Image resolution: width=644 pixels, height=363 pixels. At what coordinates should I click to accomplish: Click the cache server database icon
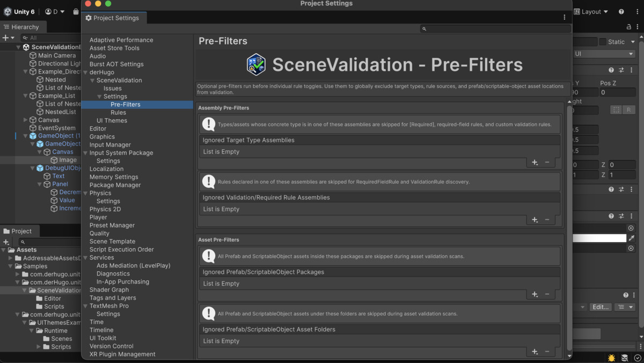tap(625, 358)
